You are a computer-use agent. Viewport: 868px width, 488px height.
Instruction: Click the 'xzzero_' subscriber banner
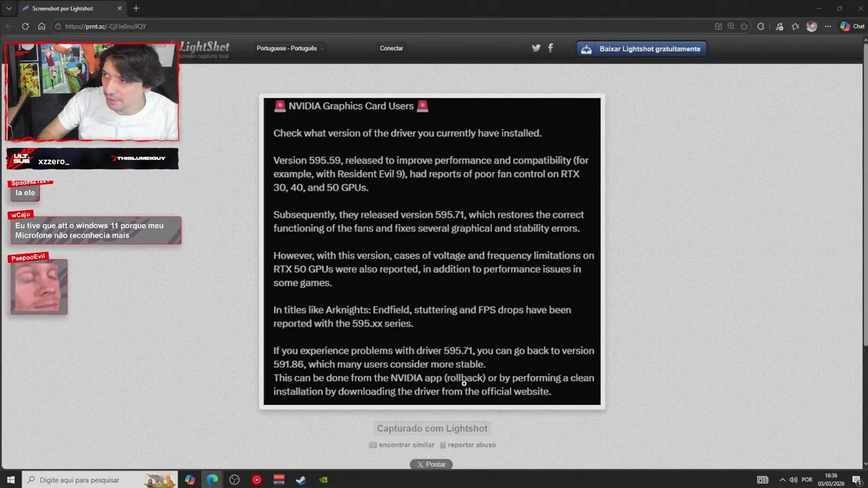(x=92, y=159)
